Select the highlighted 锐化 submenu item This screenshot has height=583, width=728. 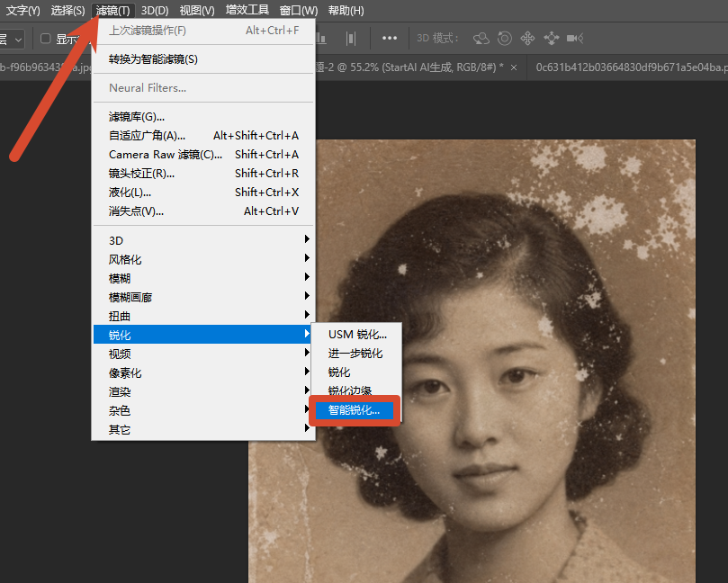point(202,335)
